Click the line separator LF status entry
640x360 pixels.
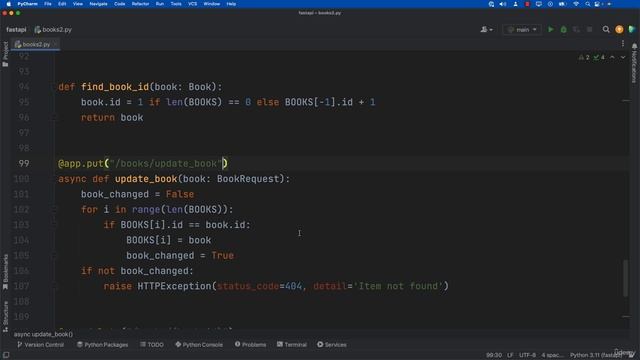click(510, 355)
